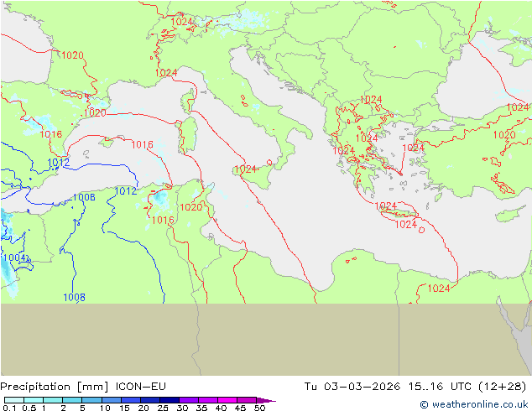Select the 'Precipitation [mm] ICON-EU' title text
Image resolution: width=532 pixels, height=411 pixels.
[x=83, y=387]
